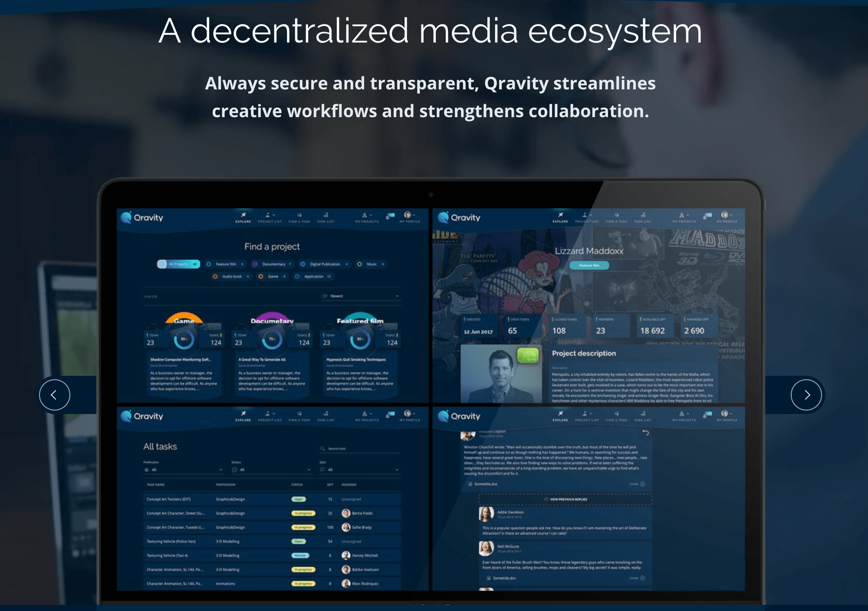Click Find a Task icon in Lizzard Maddoxx panel
Image resolution: width=868 pixels, height=611 pixels.
617,215
